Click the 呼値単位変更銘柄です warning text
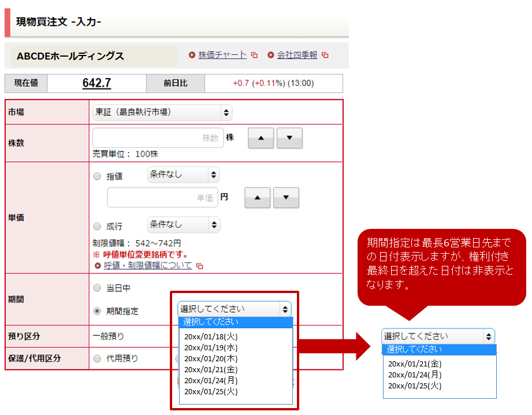Image resolution: width=532 pixels, height=415 pixels. (140, 254)
